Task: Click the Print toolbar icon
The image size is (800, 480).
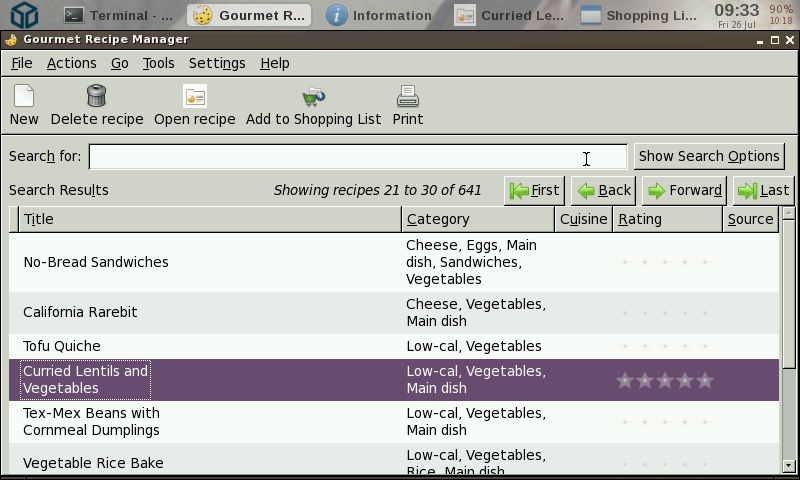Action: (407, 97)
